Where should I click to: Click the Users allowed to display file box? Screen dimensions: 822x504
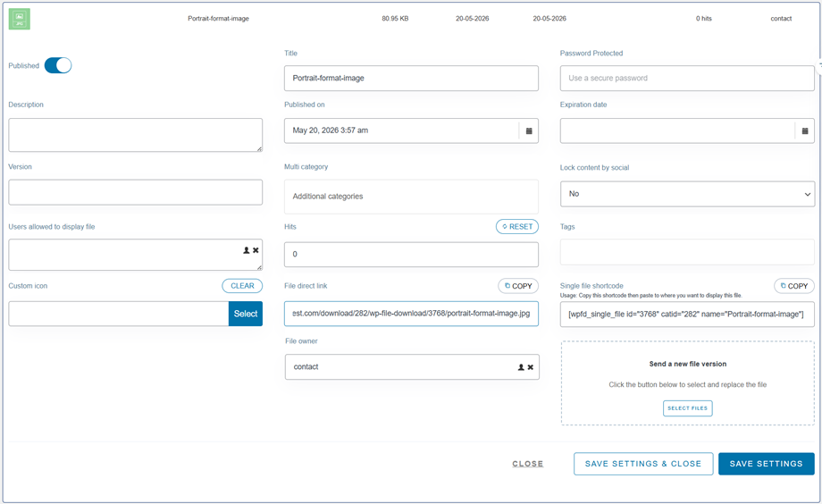point(135,255)
